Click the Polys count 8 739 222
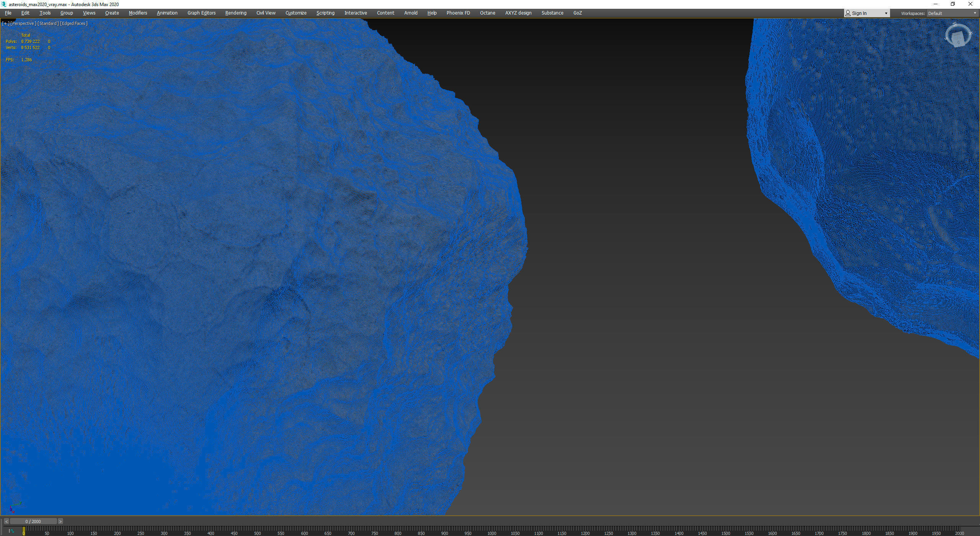Screen dimensions: 980x536 pos(30,41)
